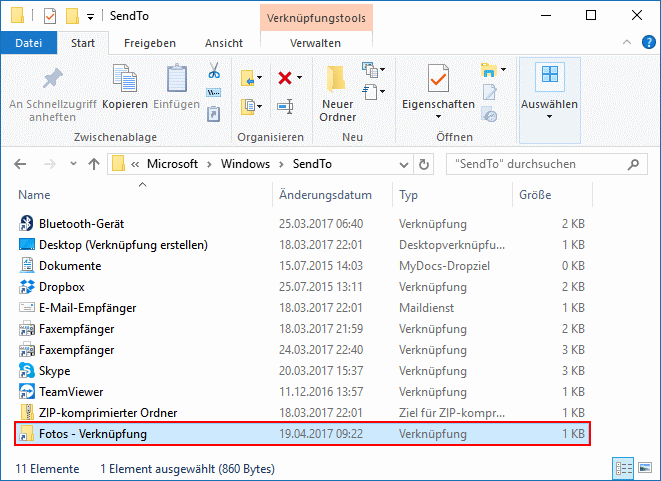Click the Copy path icon in Zwischenablage
The width and height of the screenshot is (661, 481).
214,93
